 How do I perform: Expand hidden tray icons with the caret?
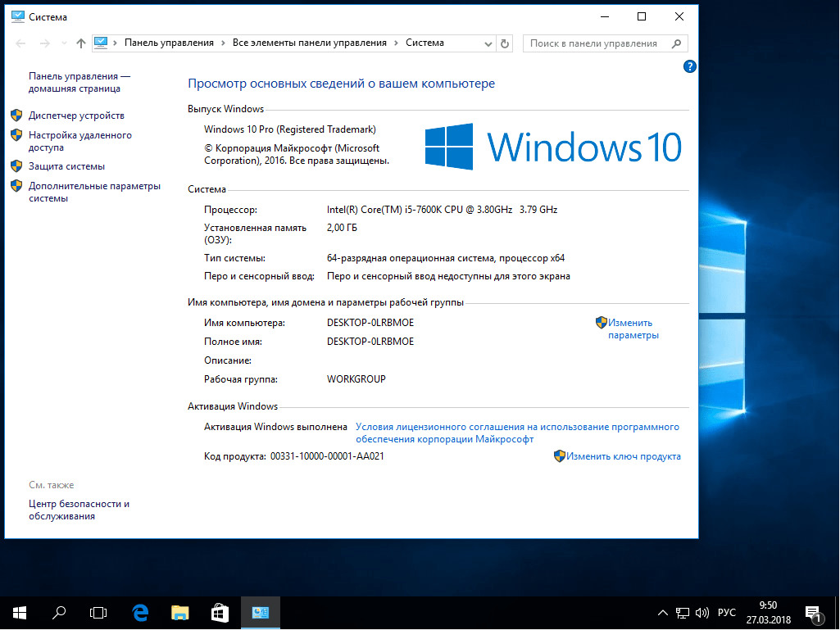(661, 612)
